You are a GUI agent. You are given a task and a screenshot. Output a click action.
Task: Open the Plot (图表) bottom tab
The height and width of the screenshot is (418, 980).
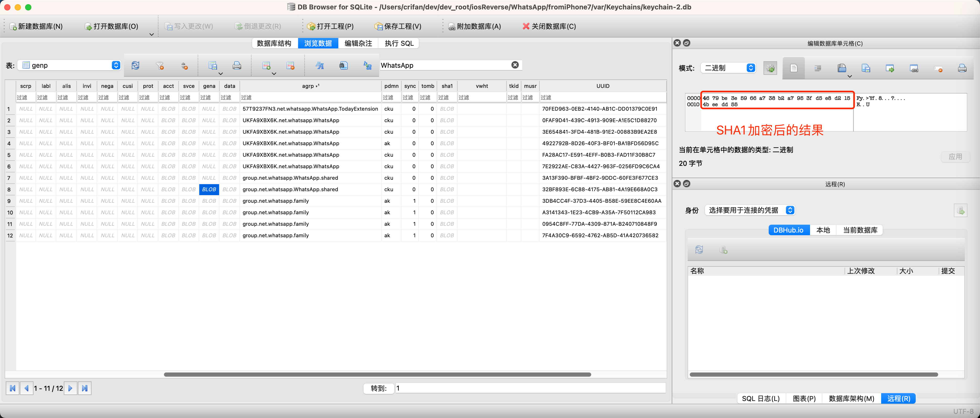coord(804,398)
